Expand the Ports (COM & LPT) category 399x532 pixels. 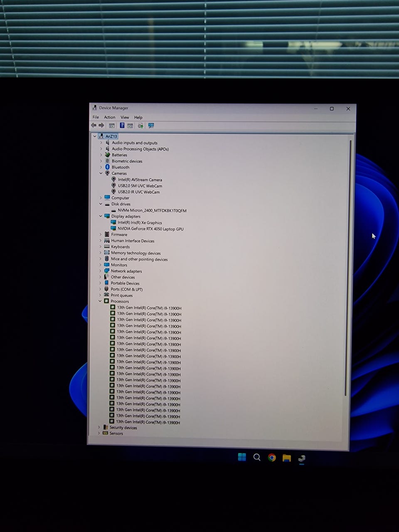[x=100, y=289]
